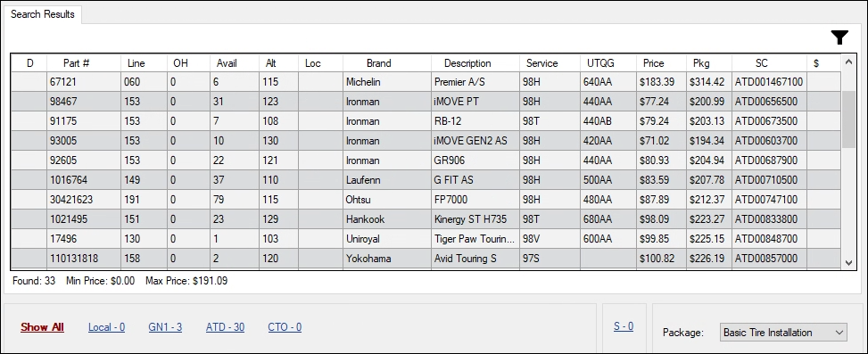Select the Laufenn G FIT AS row
This screenshot has width=868, height=354.
point(426,180)
